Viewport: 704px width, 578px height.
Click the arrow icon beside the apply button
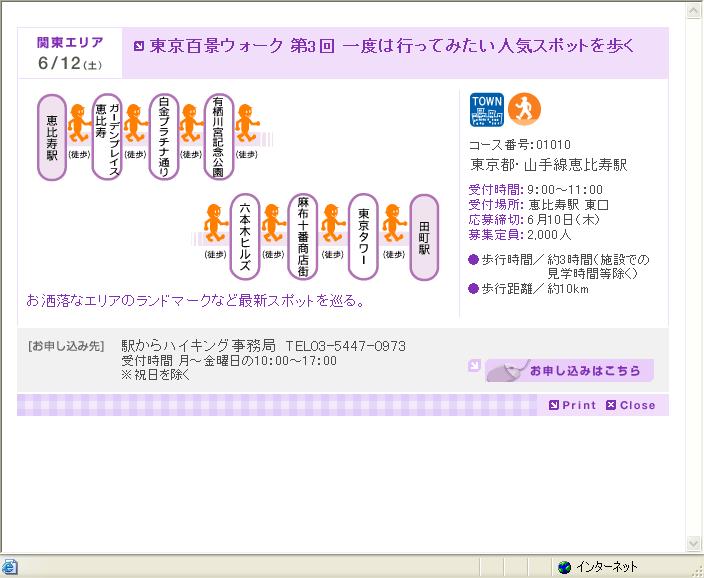tap(474, 365)
